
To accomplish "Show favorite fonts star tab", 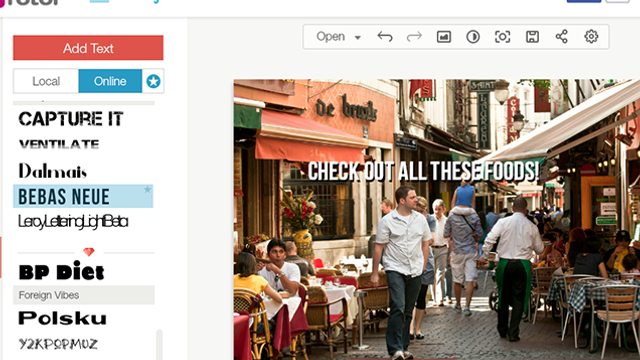I will click(153, 81).
